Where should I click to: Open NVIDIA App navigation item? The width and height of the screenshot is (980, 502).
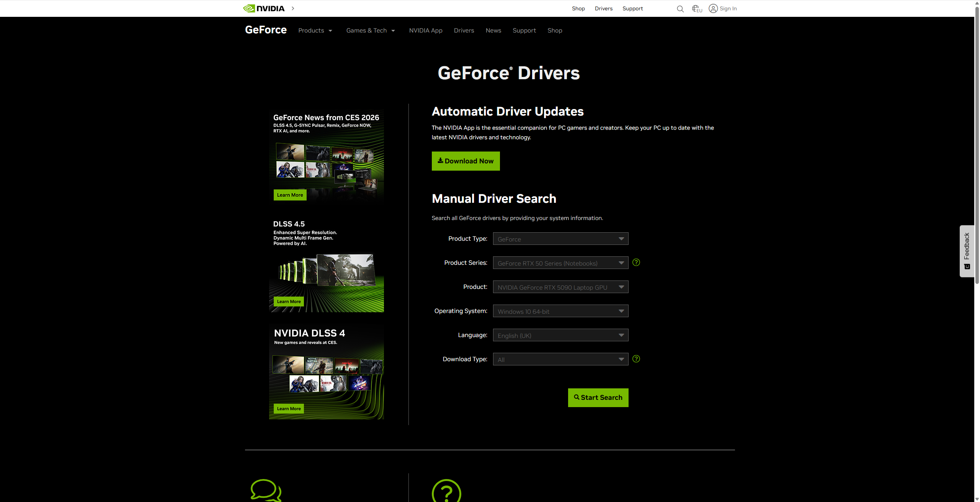click(x=425, y=31)
